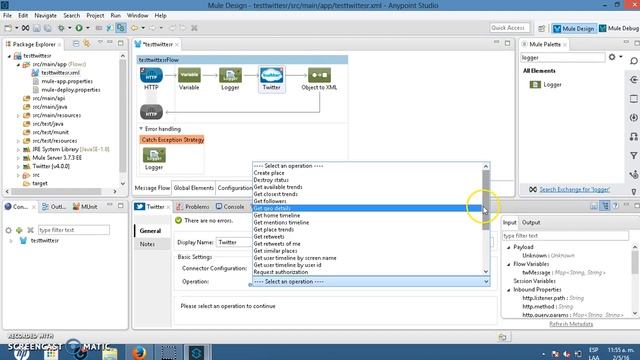Click 'Search Exchange for logger' link
Screen dimensions: 640x360
click(x=575, y=189)
